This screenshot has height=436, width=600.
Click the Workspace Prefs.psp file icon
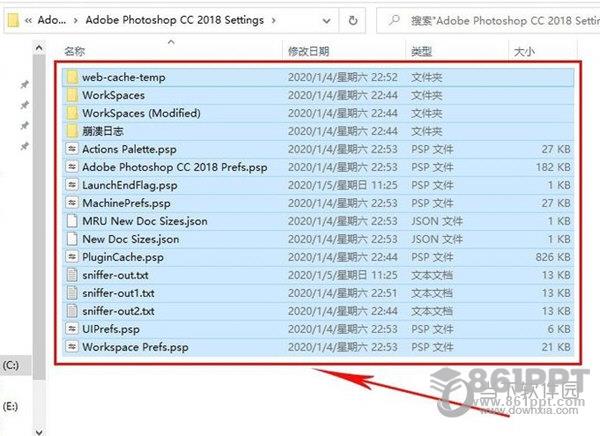click(72, 347)
